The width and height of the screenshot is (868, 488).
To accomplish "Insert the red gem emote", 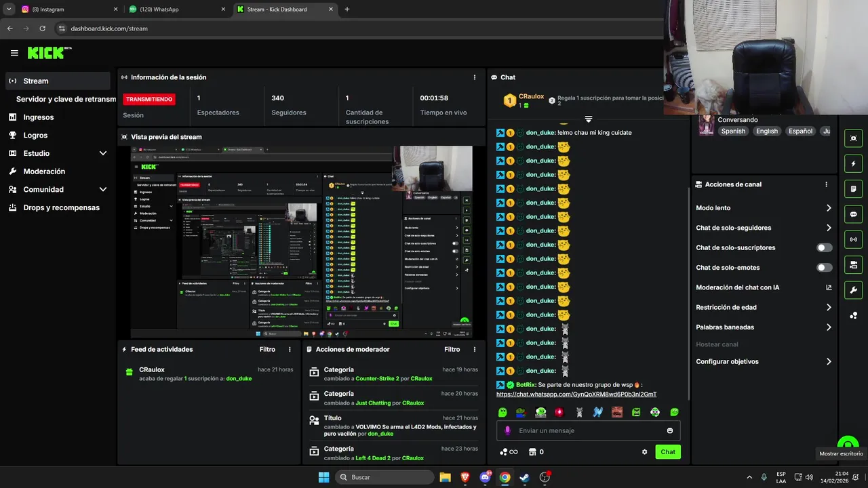I will (x=559, y=412).
